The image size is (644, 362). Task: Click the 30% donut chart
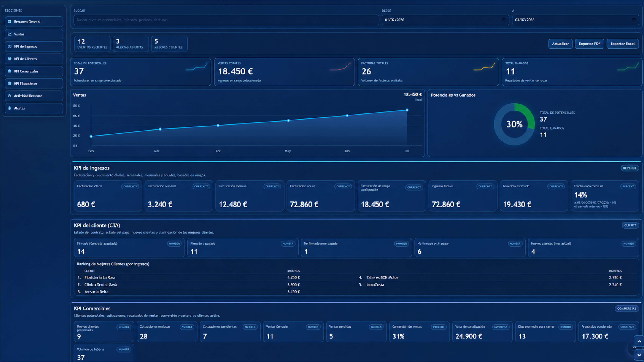[x=514, y=124]
